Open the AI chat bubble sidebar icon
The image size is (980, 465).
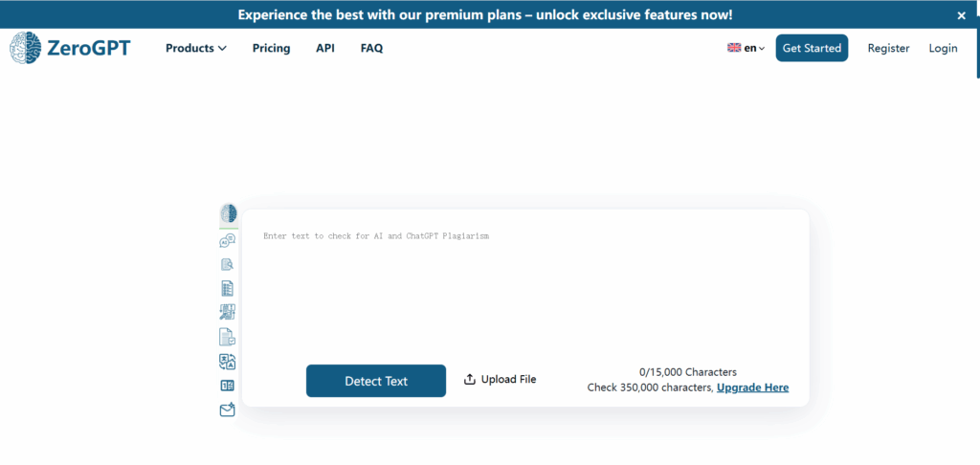tap(228, 241)
